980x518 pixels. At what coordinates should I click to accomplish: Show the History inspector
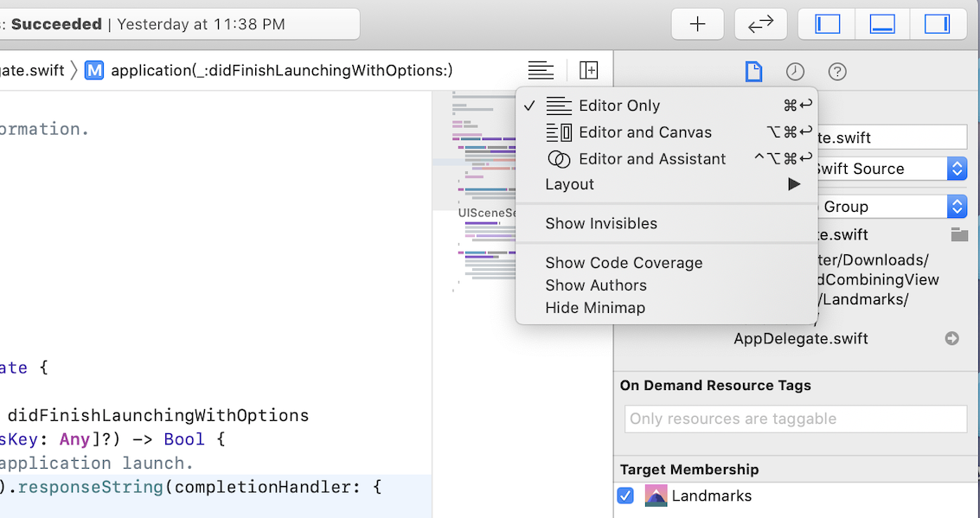(x=795, y=72)
